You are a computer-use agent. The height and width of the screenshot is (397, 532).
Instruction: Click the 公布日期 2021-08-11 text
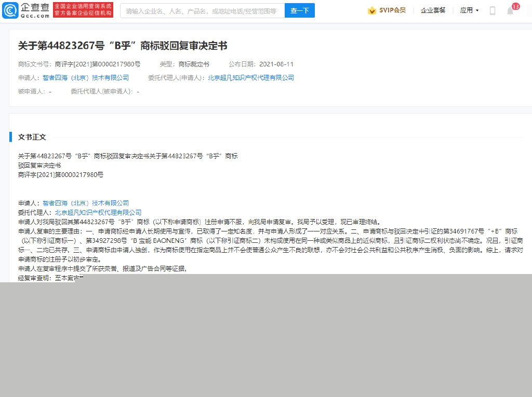click(261, 64)
